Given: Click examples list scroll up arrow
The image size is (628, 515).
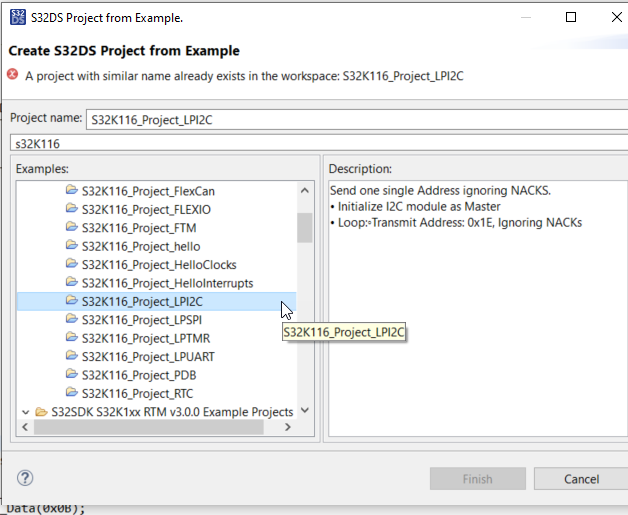Looking at the screenshot, I should click(304, 191).
